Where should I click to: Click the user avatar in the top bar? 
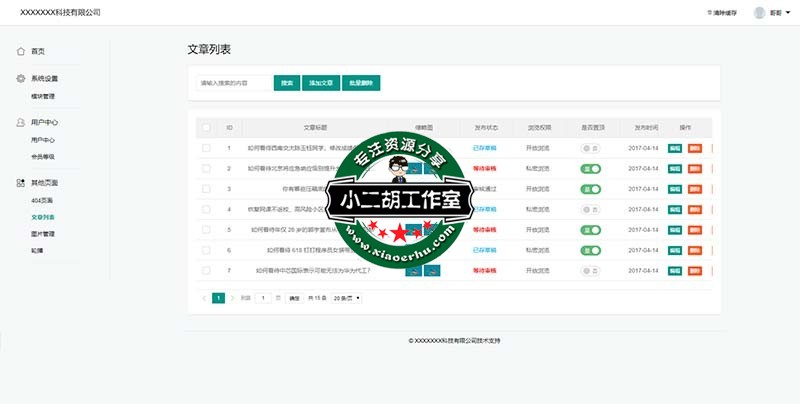click(x=759, y=13)
